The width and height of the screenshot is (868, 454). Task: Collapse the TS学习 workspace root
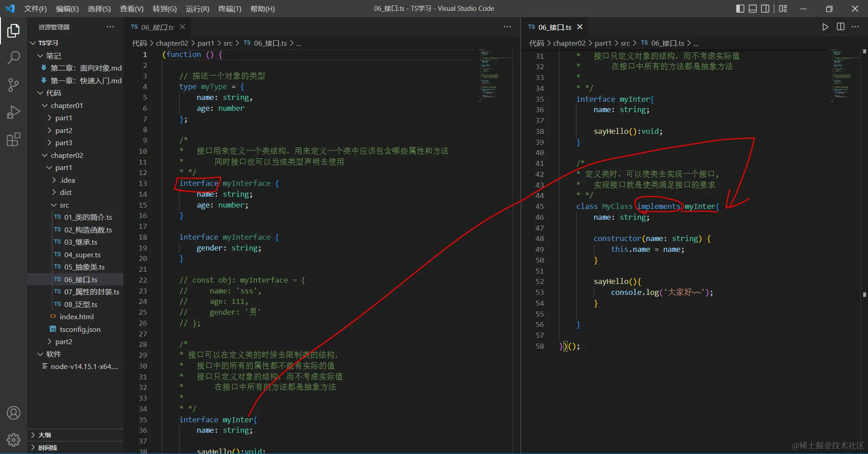tap(75, 43)
